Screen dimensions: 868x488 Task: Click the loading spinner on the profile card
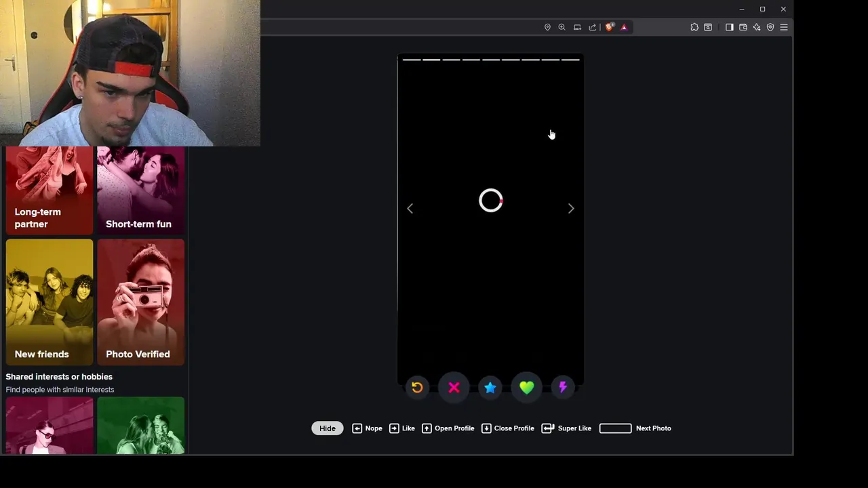coord(490,201)
